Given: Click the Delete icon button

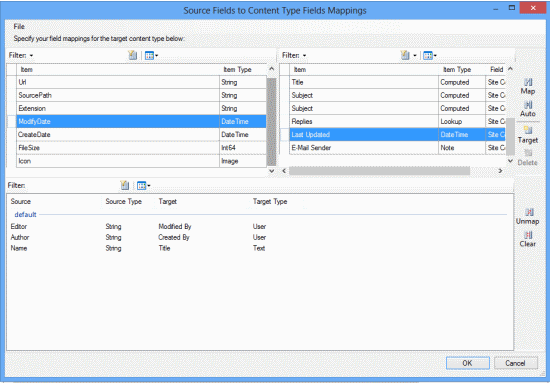Looking at the screenshot, I should [x=528, y=157].
